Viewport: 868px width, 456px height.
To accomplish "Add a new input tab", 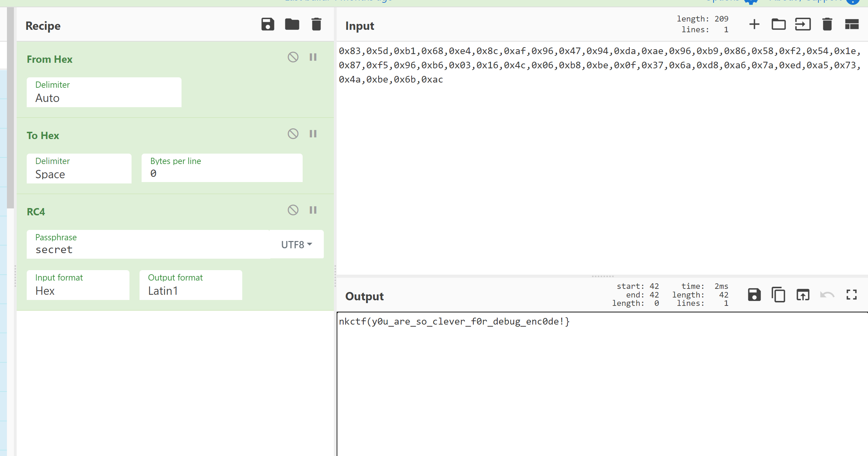I will (754, 24).
